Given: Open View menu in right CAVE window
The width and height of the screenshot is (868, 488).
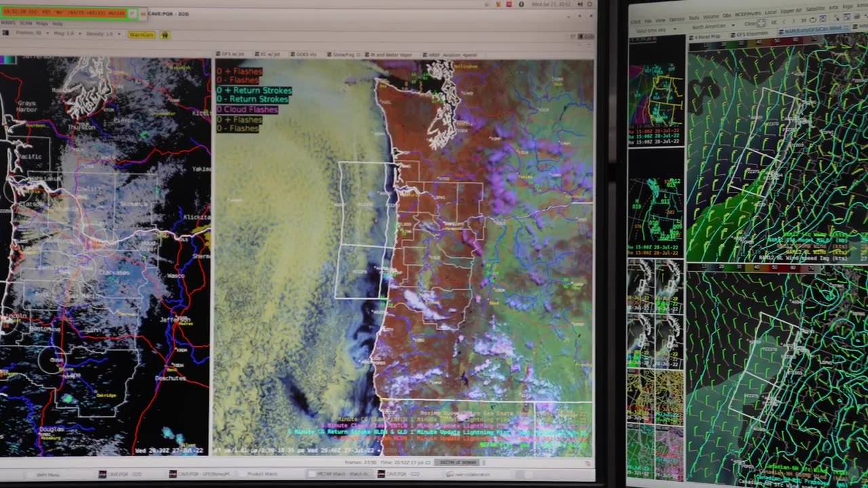Looking at the screenshot, I should point(660,20).
